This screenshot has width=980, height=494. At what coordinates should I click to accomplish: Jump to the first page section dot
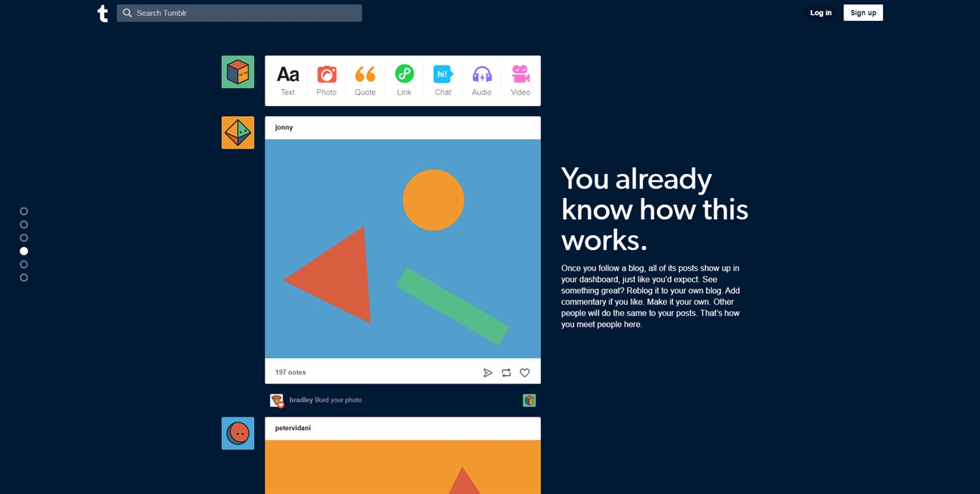(24, 212)
